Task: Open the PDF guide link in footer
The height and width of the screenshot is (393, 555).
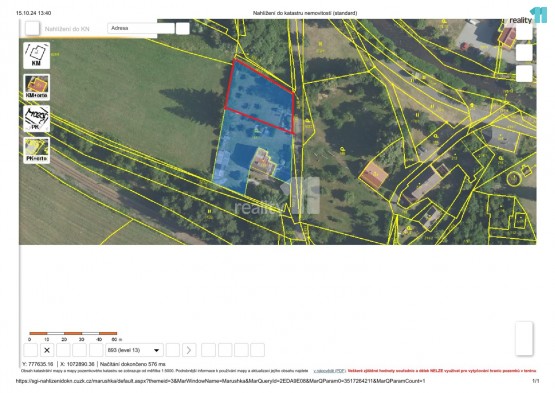Action: click(330, 371)
